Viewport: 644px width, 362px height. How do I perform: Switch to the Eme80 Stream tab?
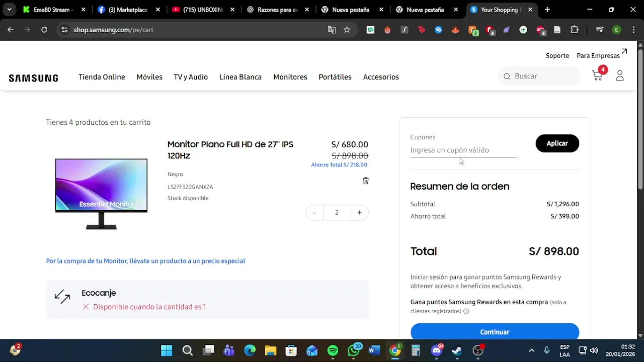53,10
